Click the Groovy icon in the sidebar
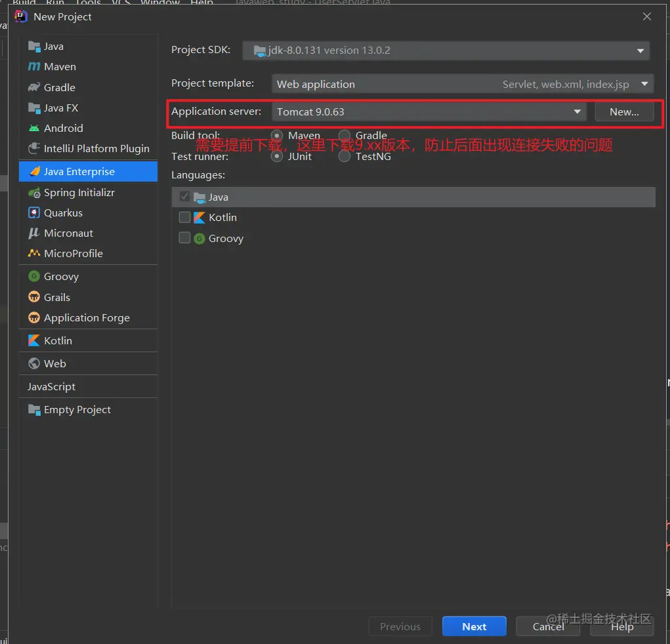 pos(33,276)
